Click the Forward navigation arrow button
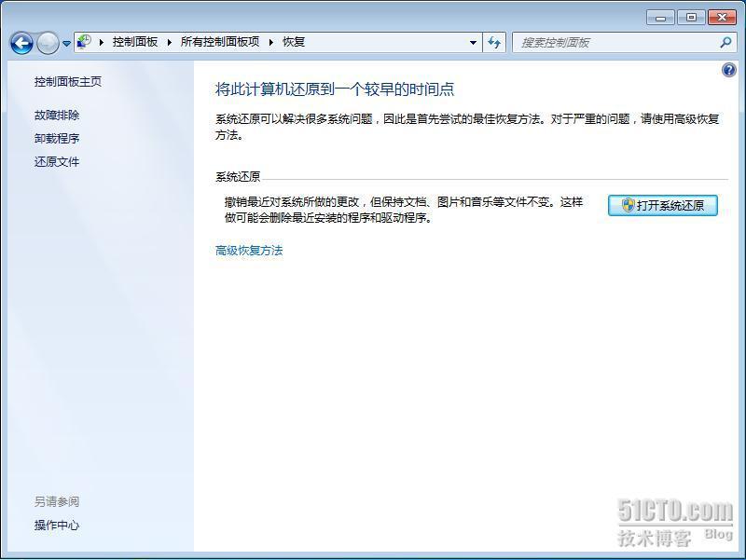The height and width of the screenshot is (560, 746). [48, 43]
